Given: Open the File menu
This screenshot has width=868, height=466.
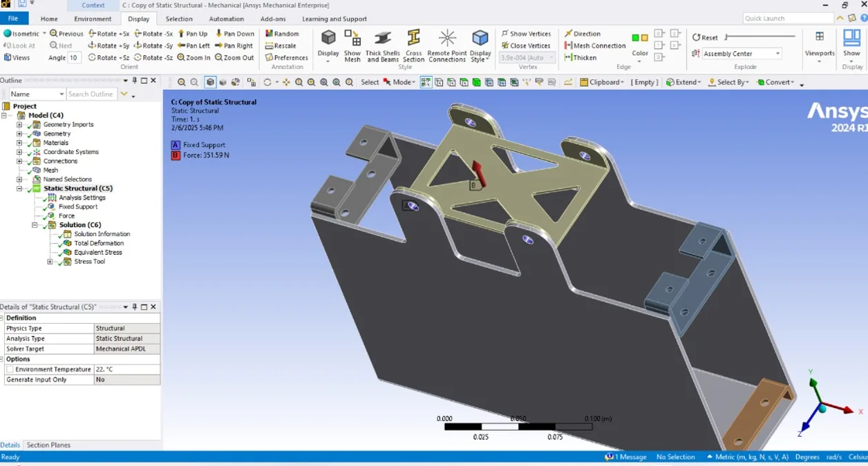Looking at the screenshot, I should (13, 19).
